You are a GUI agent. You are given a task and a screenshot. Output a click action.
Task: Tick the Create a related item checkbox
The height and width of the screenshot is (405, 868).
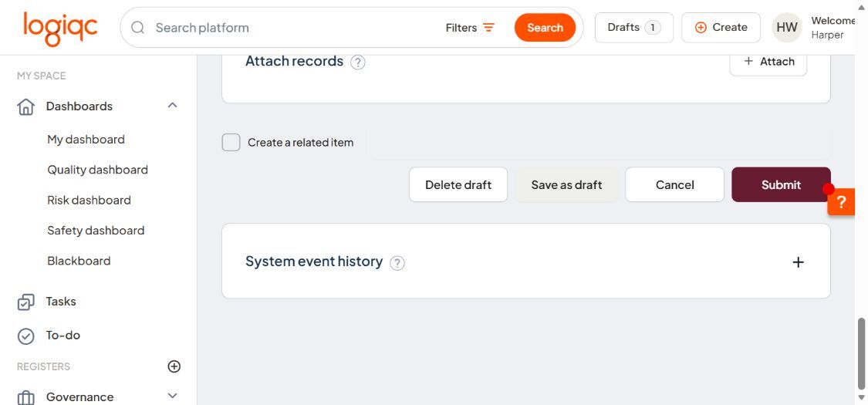pos(231,142)
